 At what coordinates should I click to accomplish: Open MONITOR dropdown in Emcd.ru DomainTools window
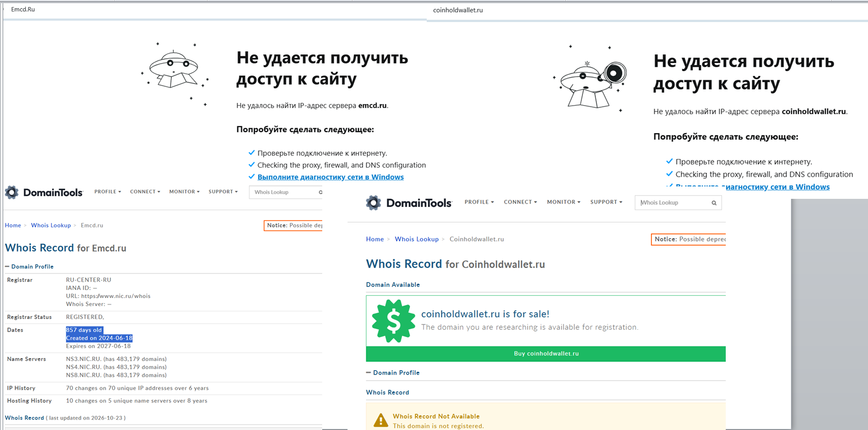click(x=184, y=192)
